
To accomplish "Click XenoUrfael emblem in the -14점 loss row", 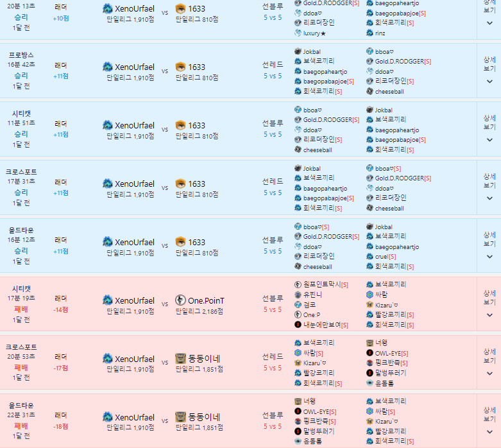I will click(107, 300).
